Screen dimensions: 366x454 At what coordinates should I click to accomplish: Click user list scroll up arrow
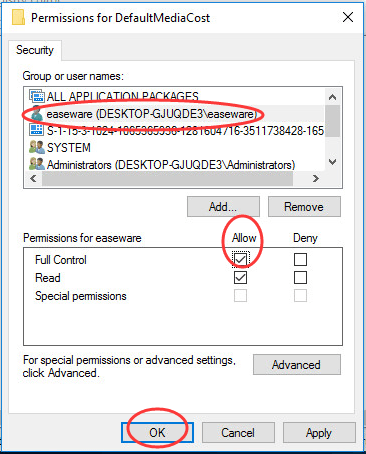(332, 97)
